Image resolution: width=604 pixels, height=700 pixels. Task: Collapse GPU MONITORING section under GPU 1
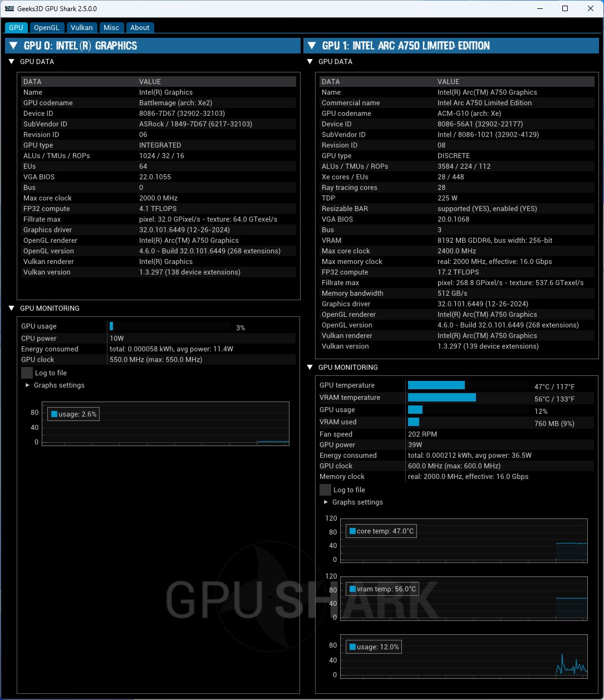[310, 368]
